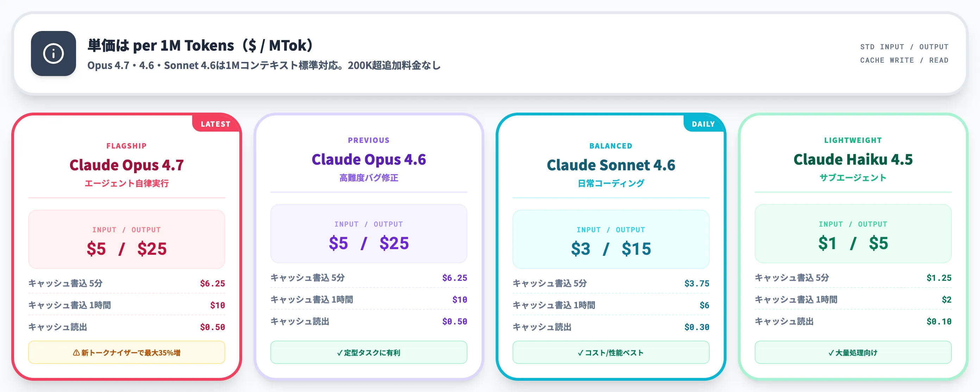Screen dimensions: 980x392
Task: Click INPUT / OUTPUT label in Haiku 4.5 card
Action: [853, 224]
